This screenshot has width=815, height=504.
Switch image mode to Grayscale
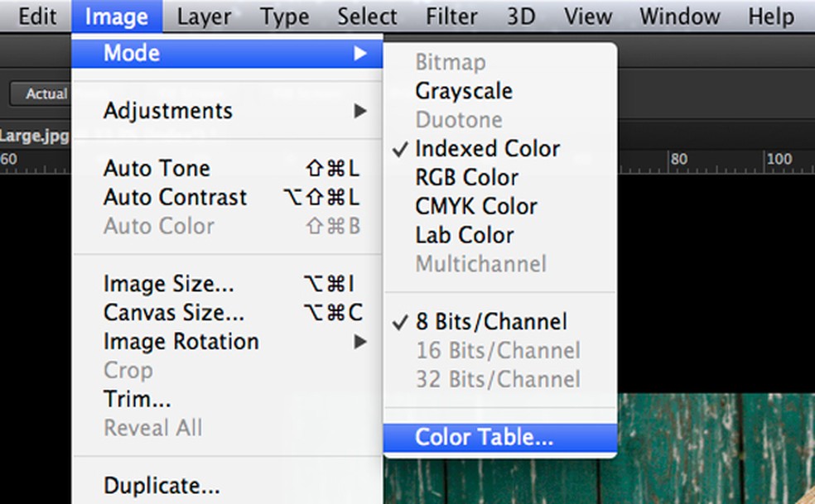coord(464,91)
